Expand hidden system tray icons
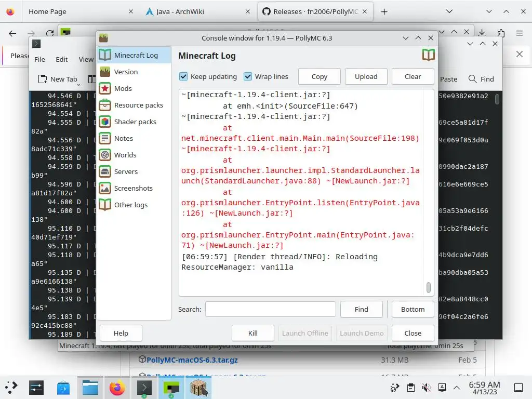532x399 pixels. (457, 388)
